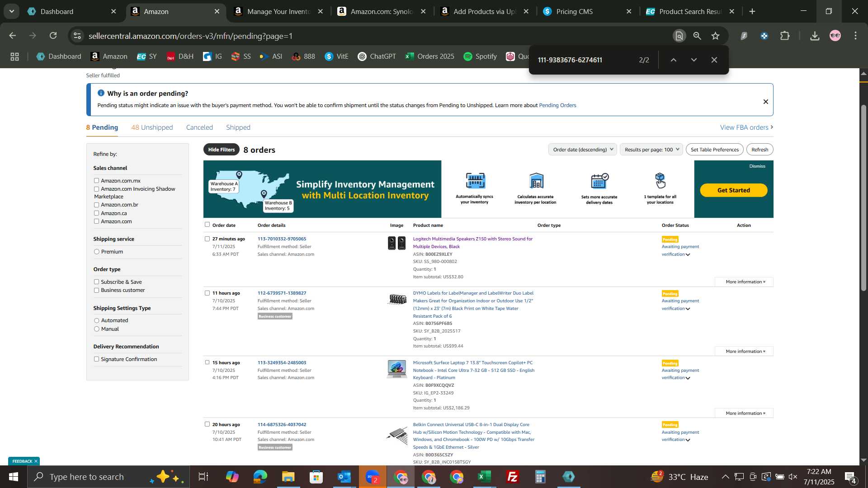868x488 pixels.
Task: Close the find-in-page bar
Action: (x=714, y=60)
